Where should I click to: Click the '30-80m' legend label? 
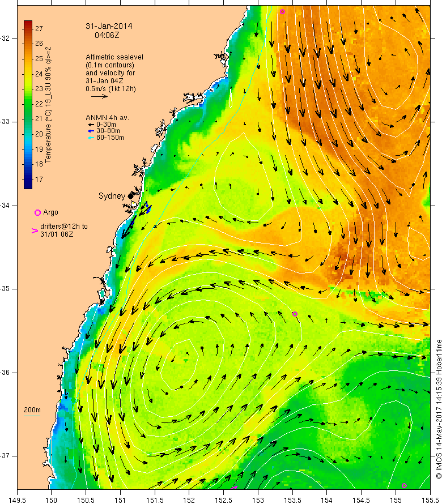point(108,131)
